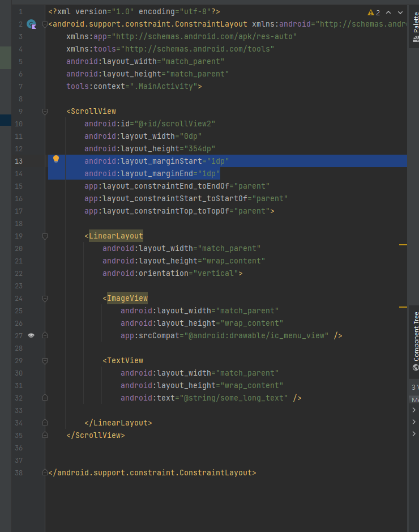The image size is (419, 532).
Task: Click the ic_menu_view drawable reference
Action: [256, 335]
